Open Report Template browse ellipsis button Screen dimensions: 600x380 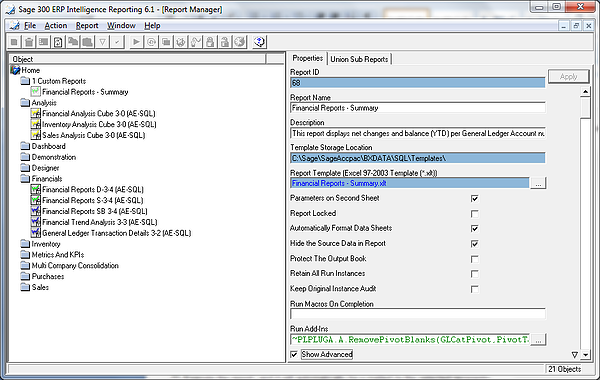point(538,183)
